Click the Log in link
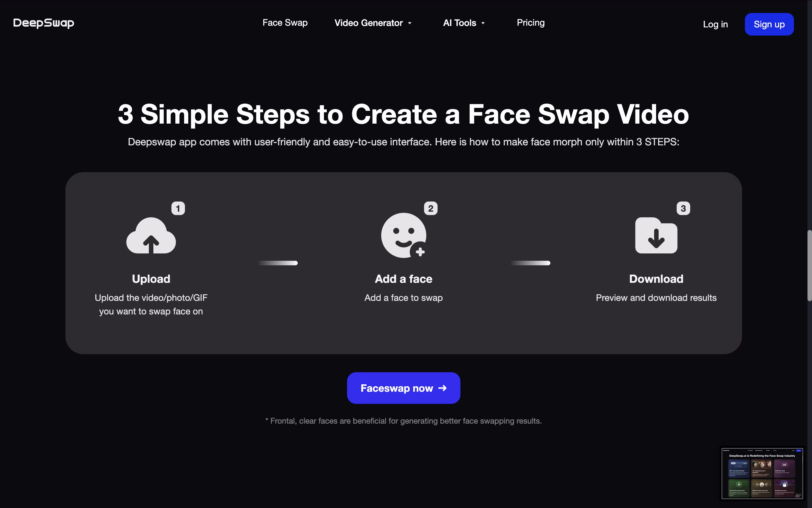 tap(715, 24)
